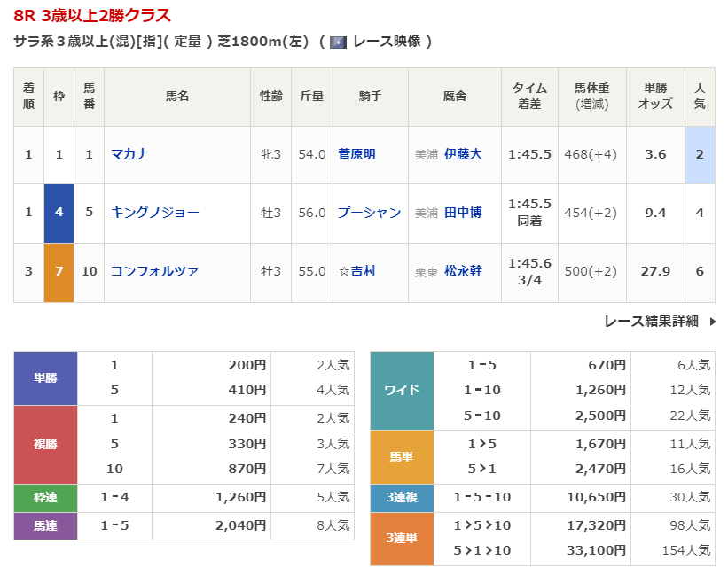
Task: Click trainer 松永幹 link
Action: click(463, 271)
